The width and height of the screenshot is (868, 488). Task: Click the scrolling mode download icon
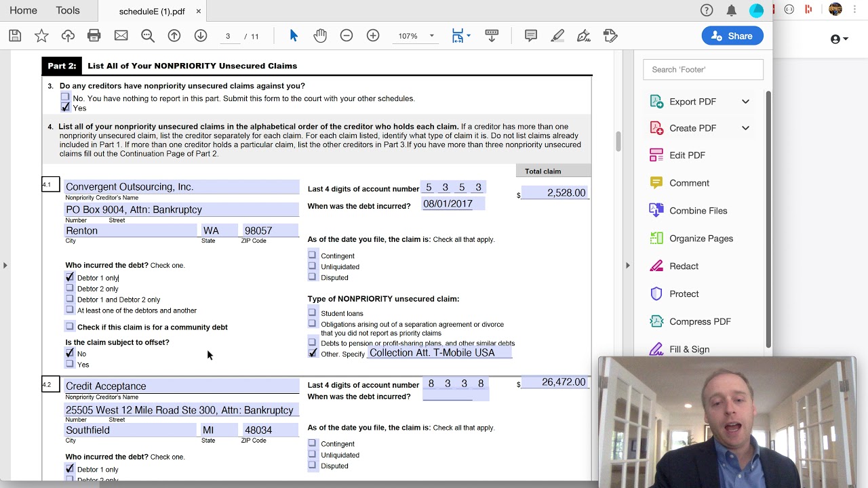(x=492, y=36)
